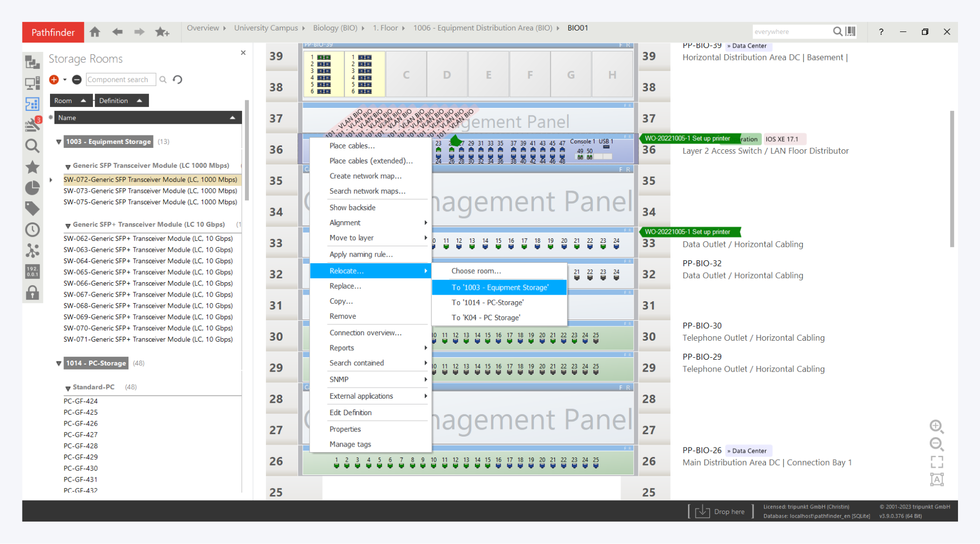
Task: Click the red add component button
Action: coord(54,79)
